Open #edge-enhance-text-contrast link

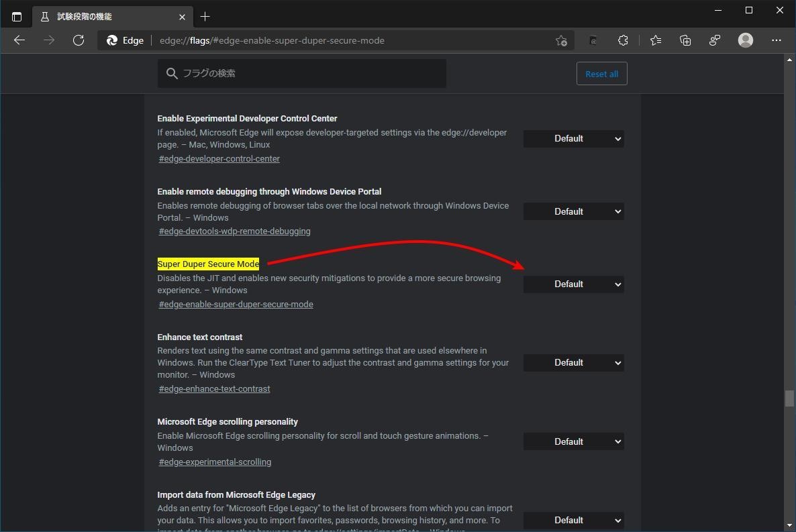[214, 389]
